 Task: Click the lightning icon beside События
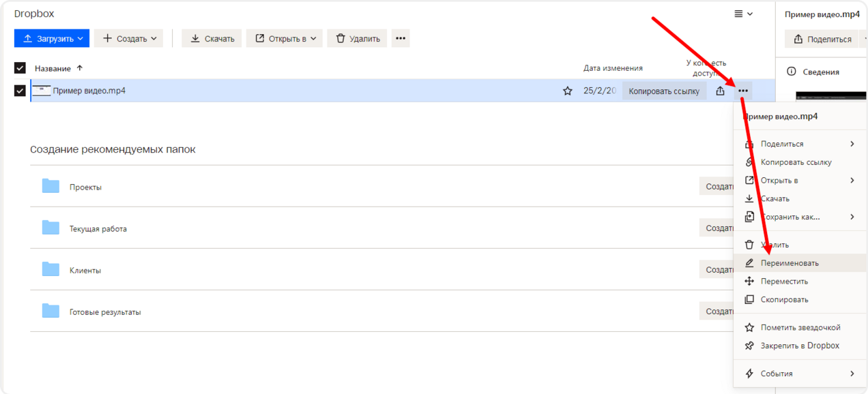click(x=749, y=374)
